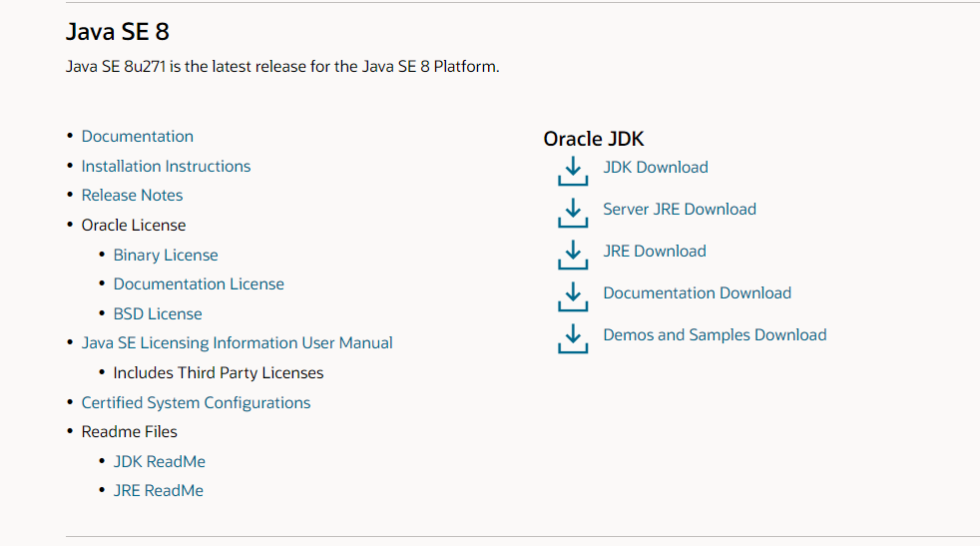Open the Documentation Download link
980x546 pixels.
697,292
